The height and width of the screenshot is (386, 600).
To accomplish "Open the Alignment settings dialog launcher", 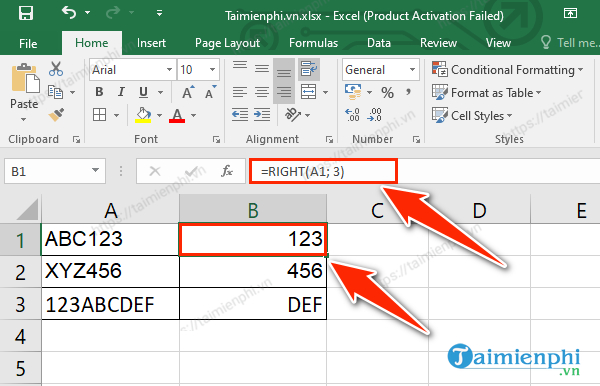I will coord(329,140).
